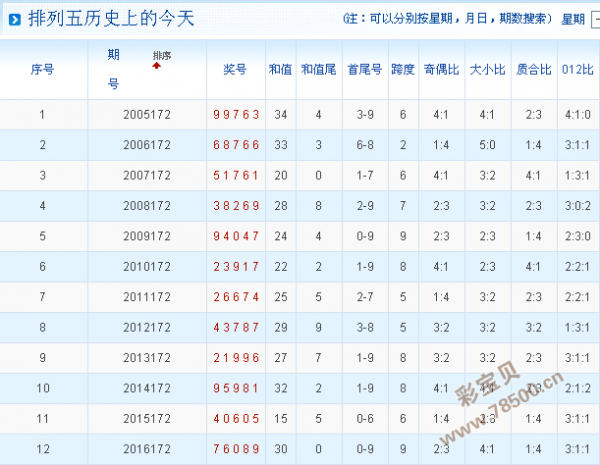This screenshot has height=465, width=600.
Task: Click winning number 38269
Action: click(236, 206)
